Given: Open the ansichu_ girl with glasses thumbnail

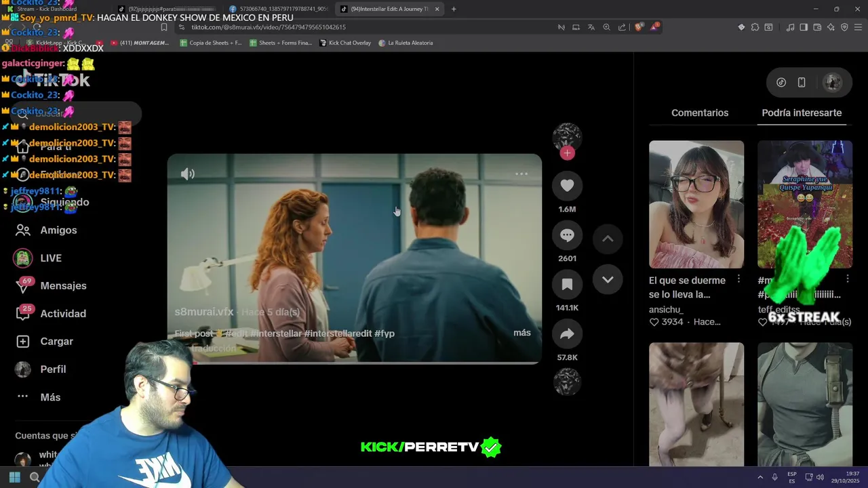Looking at the screenshot, I should tap(696, 204).
